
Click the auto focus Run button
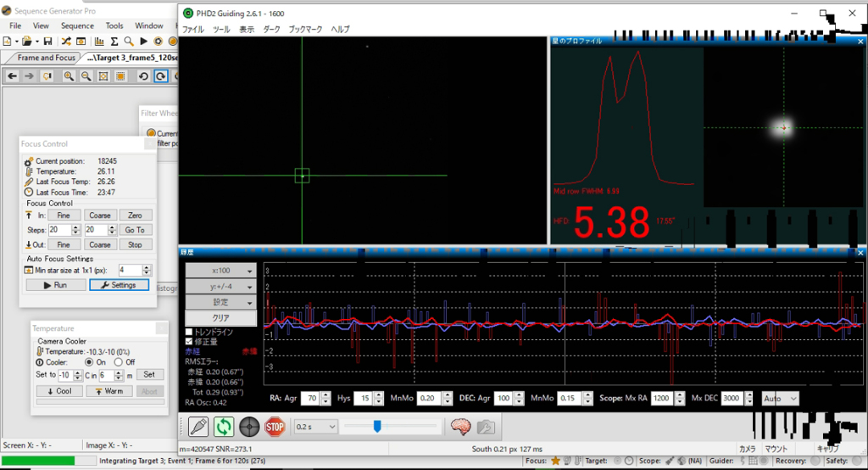pyautogui.click(x=56, y=285)
